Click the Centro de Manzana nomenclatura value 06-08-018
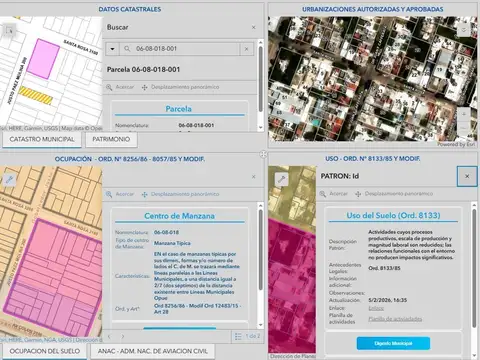 click(166, 232)
